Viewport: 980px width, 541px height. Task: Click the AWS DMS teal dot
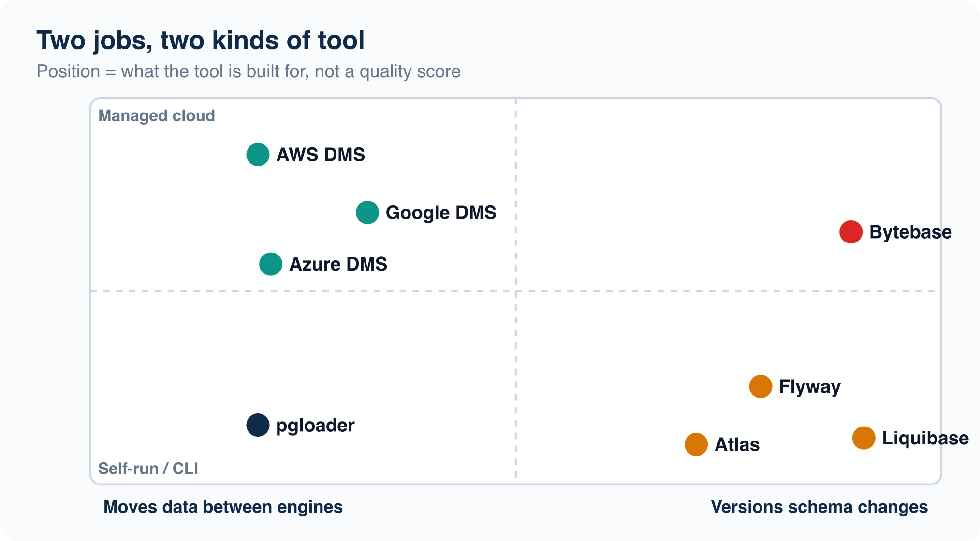tap(258, 155)
